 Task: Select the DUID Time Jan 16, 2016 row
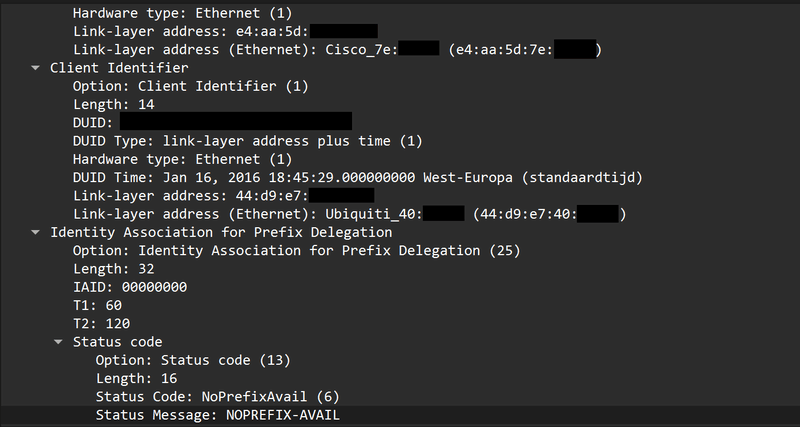click(356, 177)
